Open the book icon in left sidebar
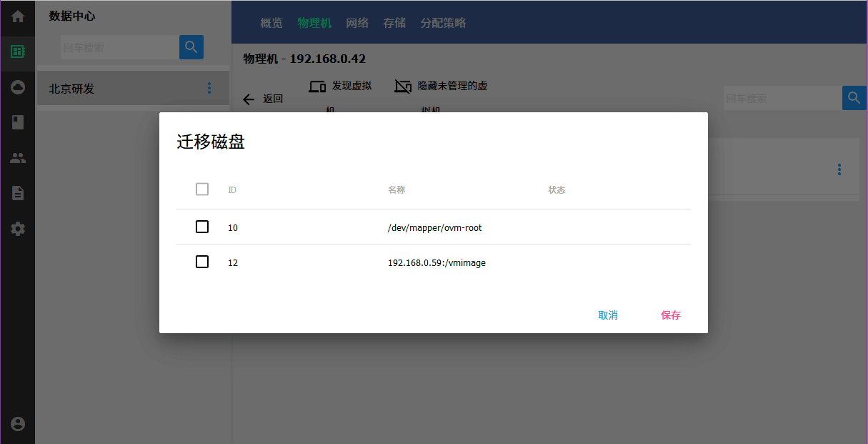Image resolution: width=868 pixels, height=444 pixels. (18, 122)
